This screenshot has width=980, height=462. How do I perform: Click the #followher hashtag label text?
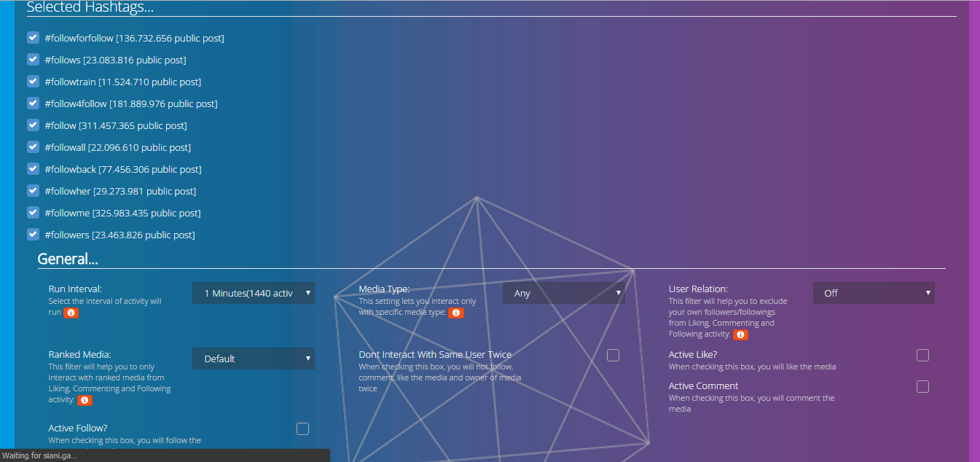120,191
